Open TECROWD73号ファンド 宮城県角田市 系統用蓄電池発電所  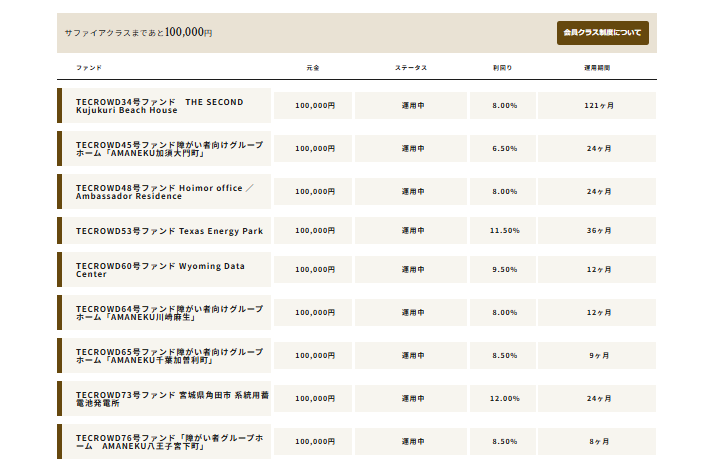point(164,398)
